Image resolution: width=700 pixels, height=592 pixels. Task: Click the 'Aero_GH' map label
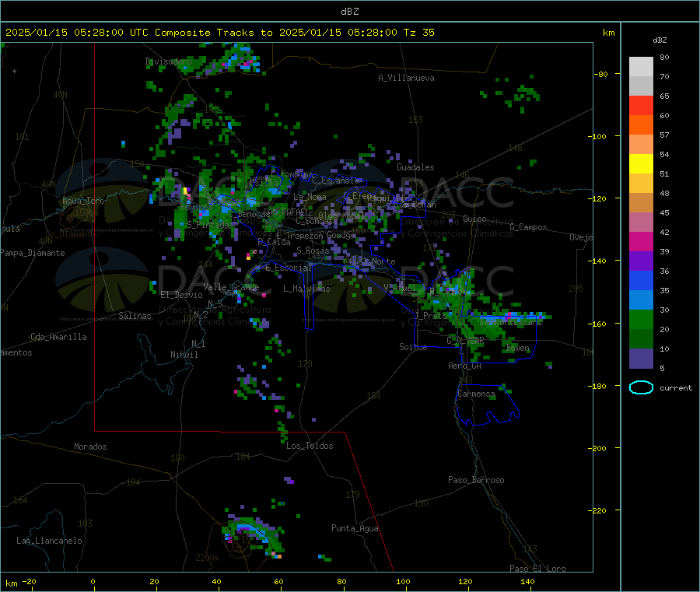[464, 366]
